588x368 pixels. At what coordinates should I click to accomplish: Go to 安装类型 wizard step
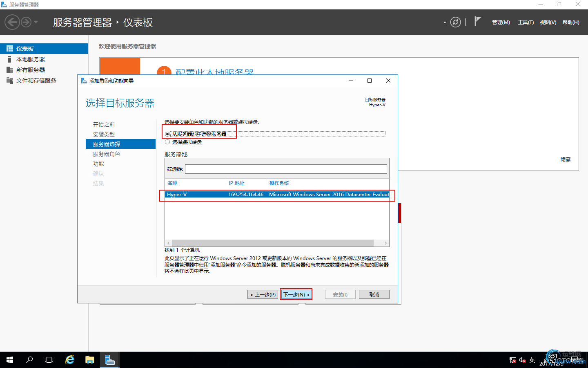(x=104, y=135)
